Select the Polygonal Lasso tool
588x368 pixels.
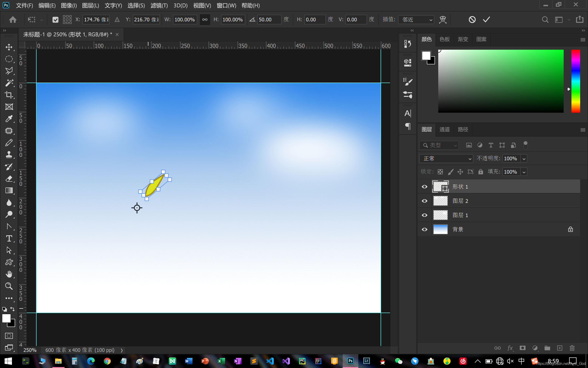9,71
